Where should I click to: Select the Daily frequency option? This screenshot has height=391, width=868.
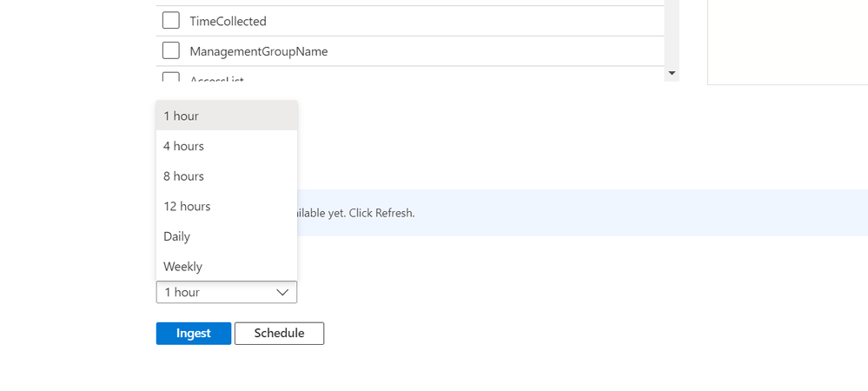click(x=227, y=236)
